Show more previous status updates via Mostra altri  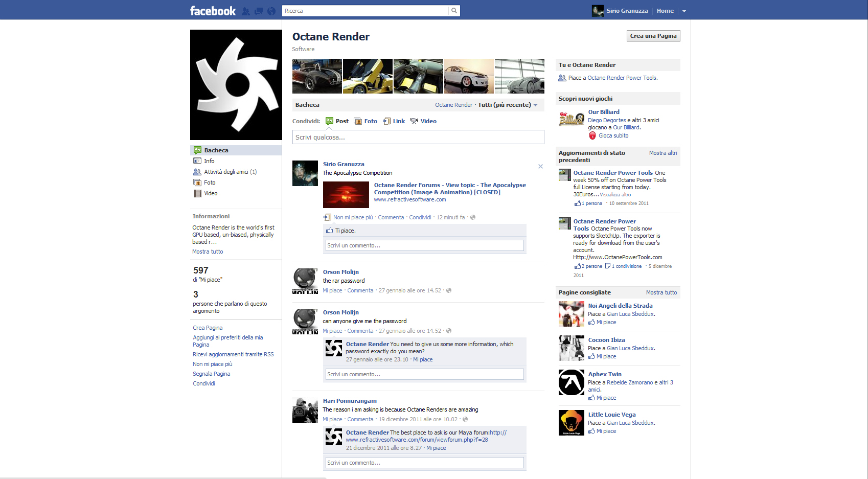(663, 153)
